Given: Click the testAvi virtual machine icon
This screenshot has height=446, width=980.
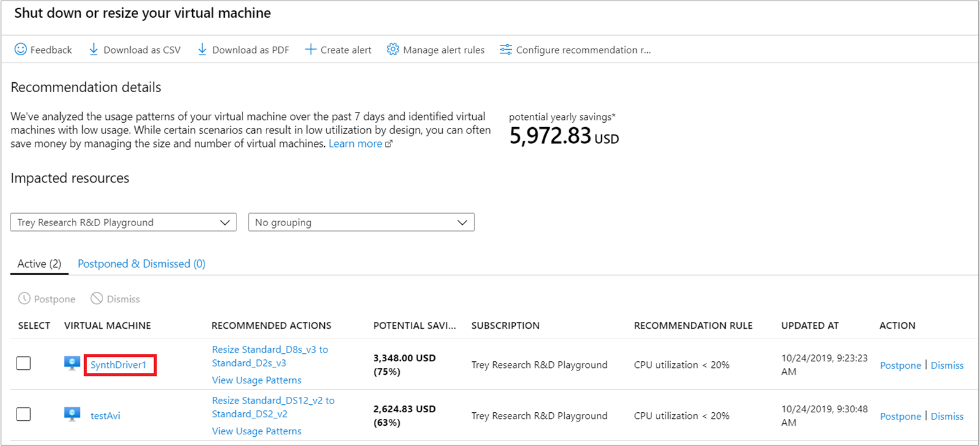Looking at the screenshot, I should tap(72, 415).
